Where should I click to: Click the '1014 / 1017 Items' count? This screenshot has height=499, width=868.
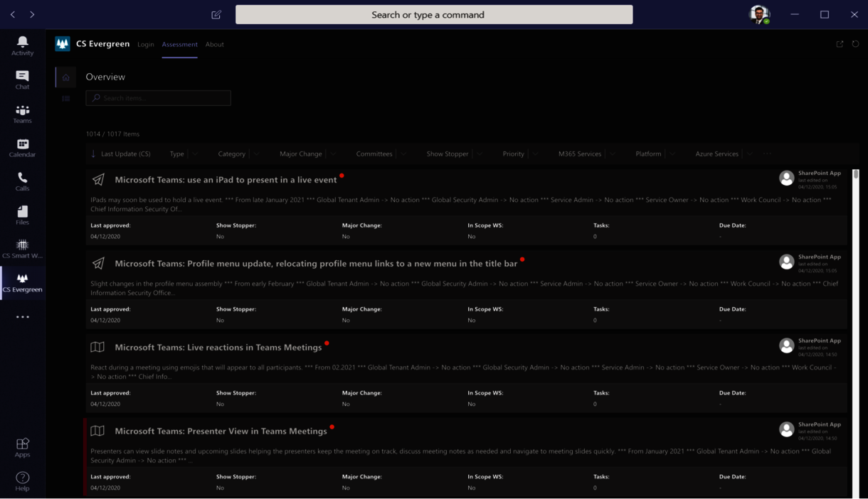point(112,134)
